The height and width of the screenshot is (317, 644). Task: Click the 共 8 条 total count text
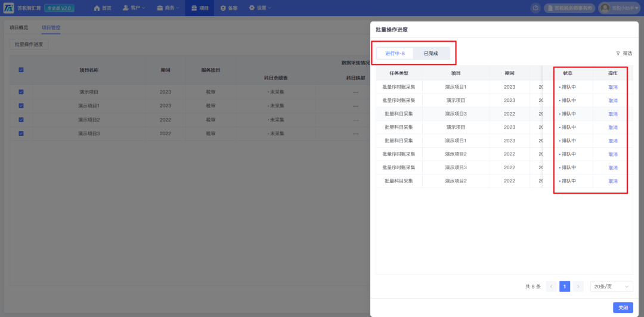[x=532, y=287]
